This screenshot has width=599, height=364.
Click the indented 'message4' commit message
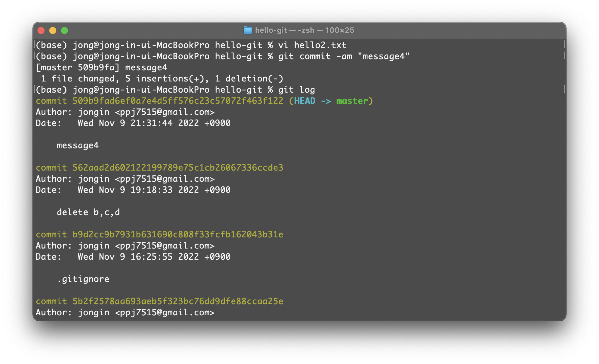pyautogui.click(x=77, y=145)
